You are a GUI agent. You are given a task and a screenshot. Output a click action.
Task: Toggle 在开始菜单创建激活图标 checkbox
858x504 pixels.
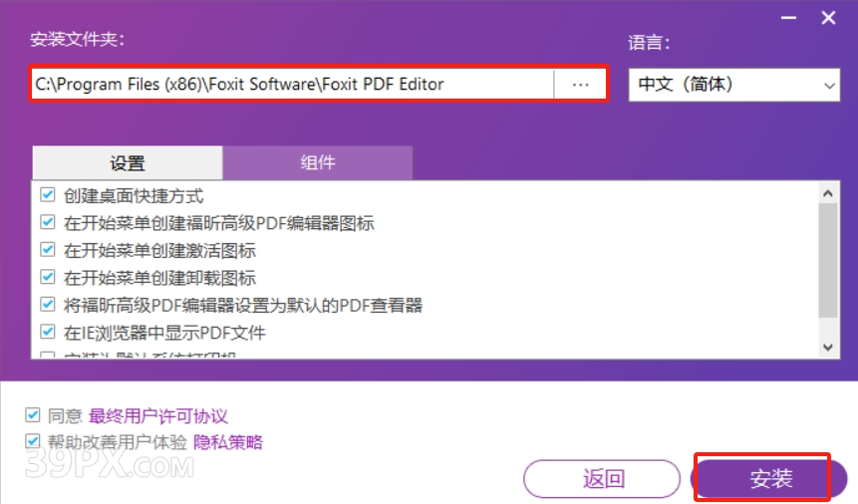tap(48, 250)
